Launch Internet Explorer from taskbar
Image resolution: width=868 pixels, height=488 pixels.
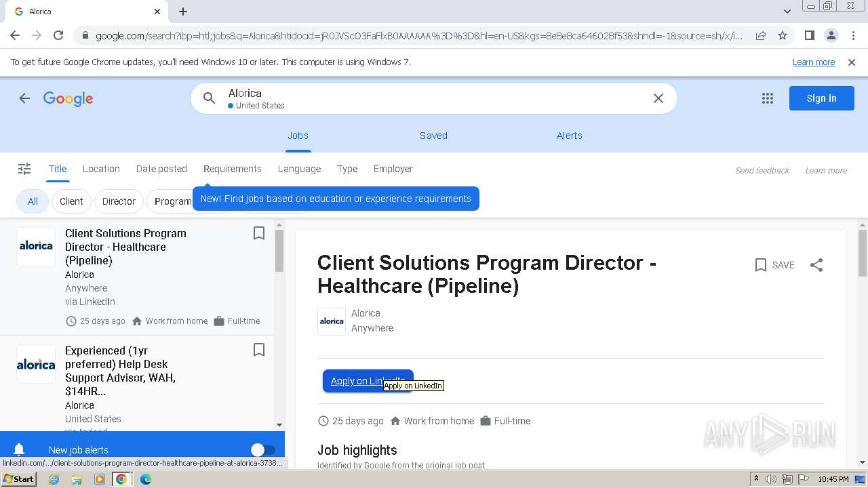54,479
